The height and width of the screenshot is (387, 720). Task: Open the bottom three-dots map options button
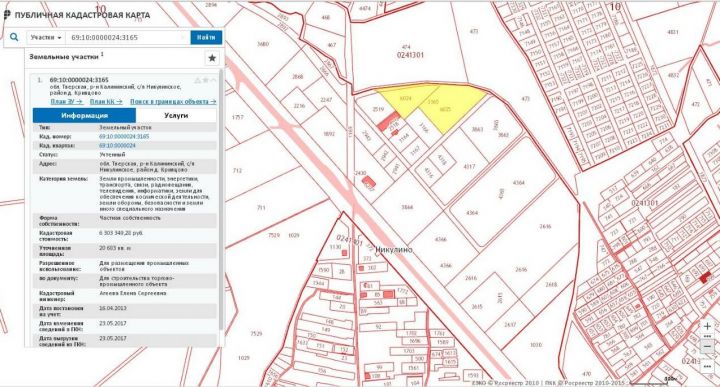pos(707,366)
